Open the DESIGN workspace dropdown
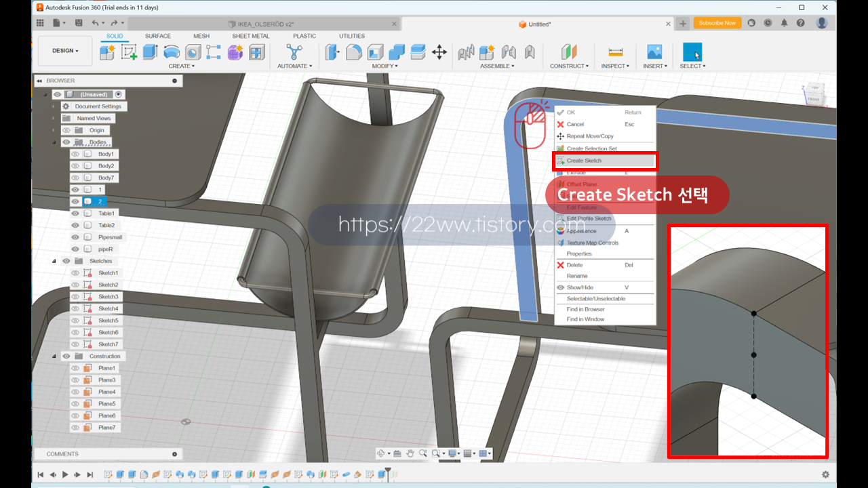This screenshot has width=868, height=488. click(65, 51)
